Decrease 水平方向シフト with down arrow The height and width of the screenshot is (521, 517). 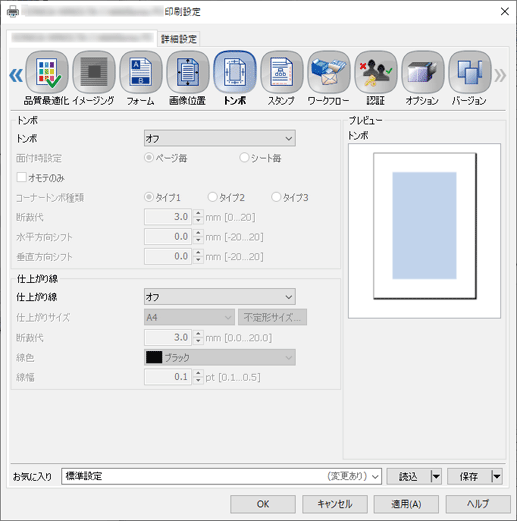[x=198, y=240]
